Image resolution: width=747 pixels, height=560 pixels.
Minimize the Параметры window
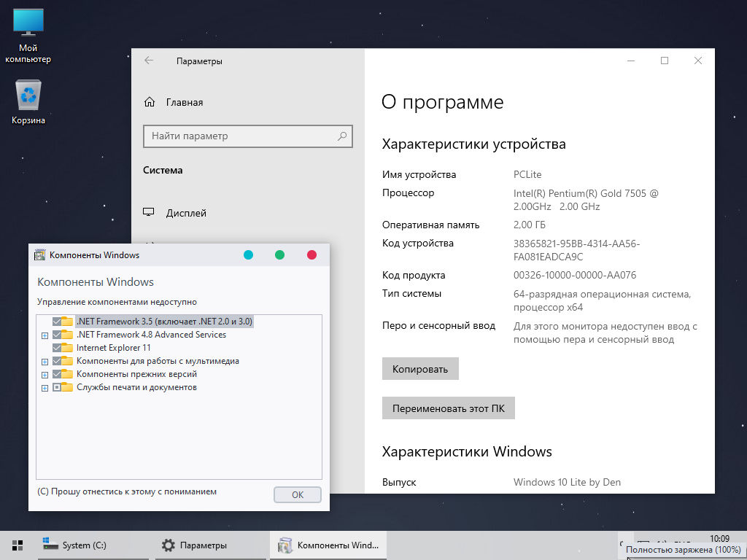(x=631, y=61)
